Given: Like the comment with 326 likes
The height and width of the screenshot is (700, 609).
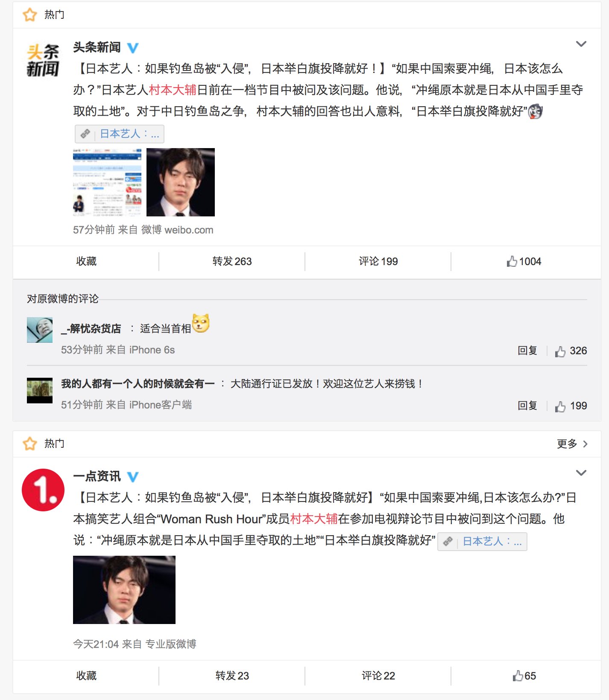Looking at the screenshot, I should 571,351.
